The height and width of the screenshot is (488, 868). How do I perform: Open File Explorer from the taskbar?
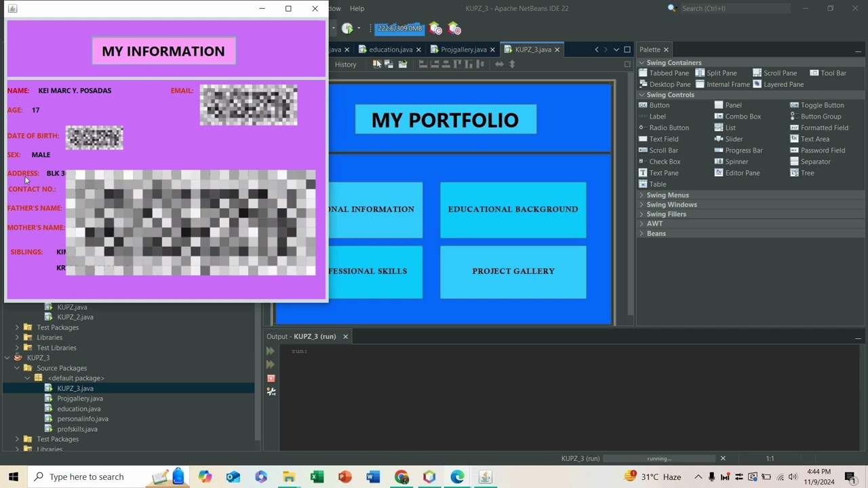pyautogui.click(x=289, y=476)
